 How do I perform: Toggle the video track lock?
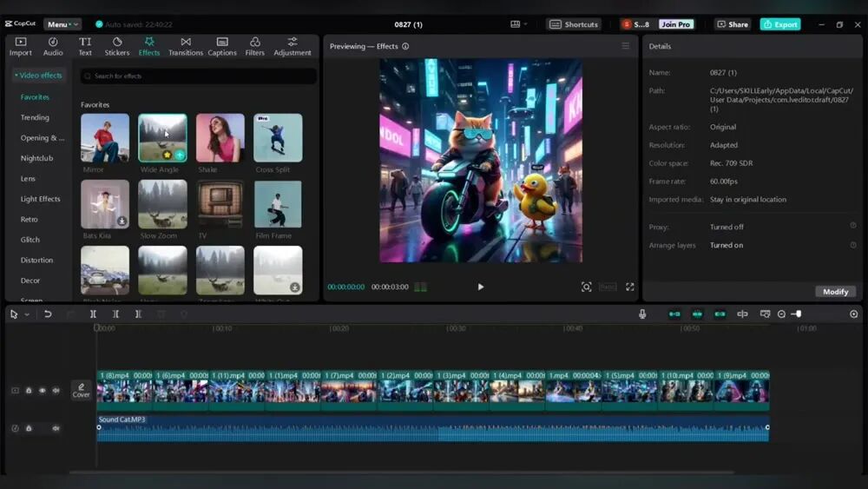coord(29,391)
